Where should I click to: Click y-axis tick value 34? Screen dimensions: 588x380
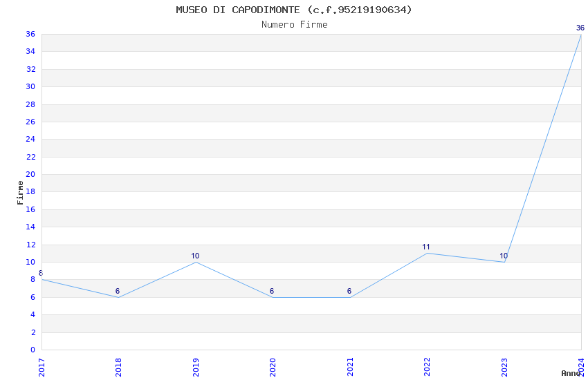coord(30,51)
